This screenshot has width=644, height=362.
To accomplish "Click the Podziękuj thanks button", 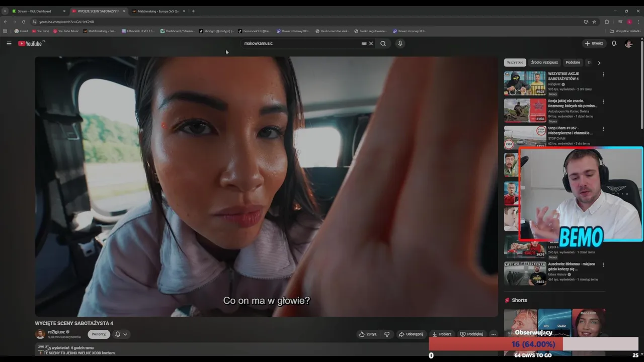I will [x=471, y=334].
